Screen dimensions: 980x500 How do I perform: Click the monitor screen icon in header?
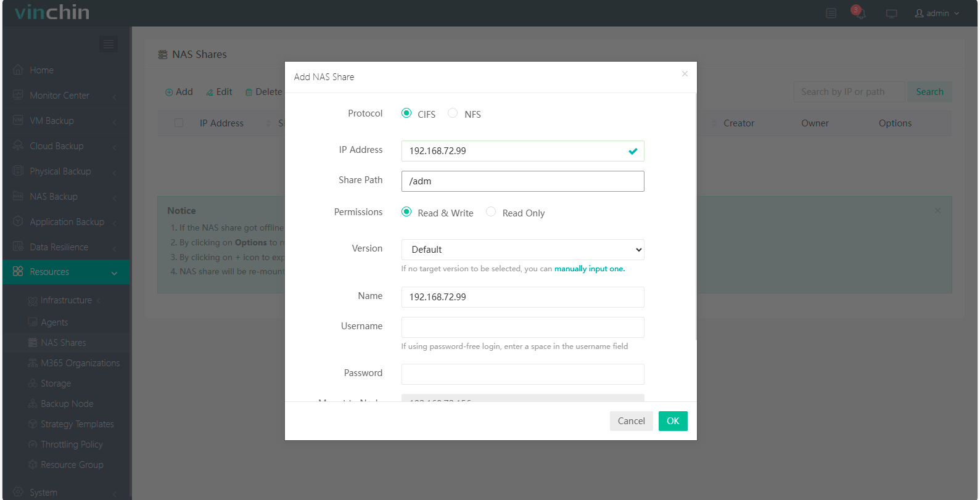point(891,13)
